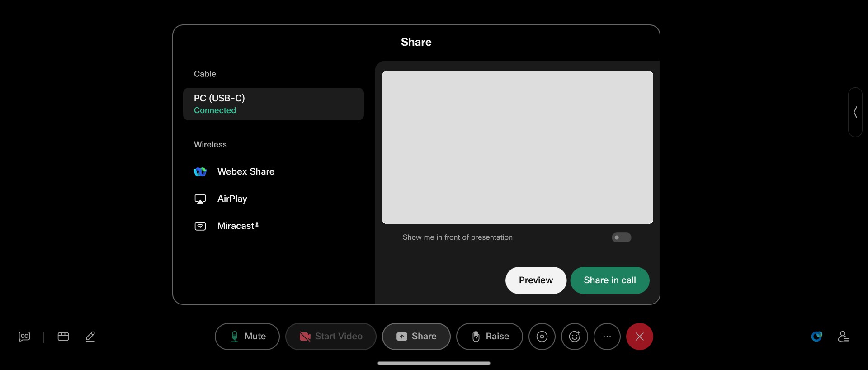Select AirPlay wireless option
The height and width of the screenshot is (370, 868).
pyautogui.click(x=274, y=199)
